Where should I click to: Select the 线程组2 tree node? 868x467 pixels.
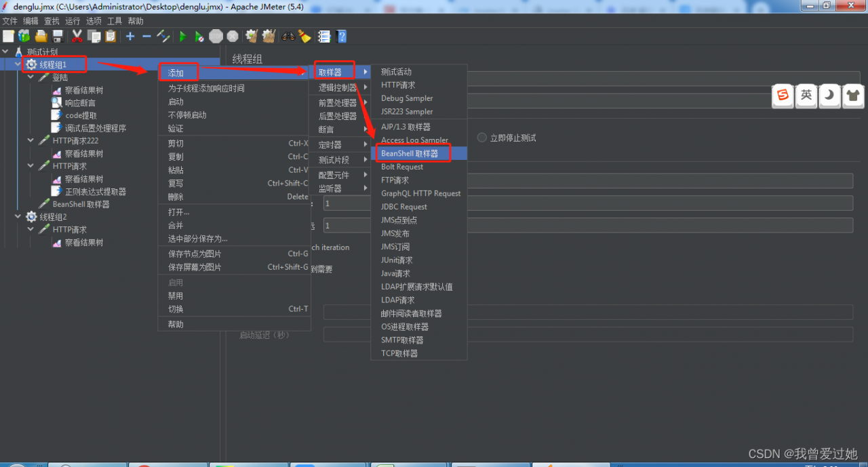click(53, 217)
